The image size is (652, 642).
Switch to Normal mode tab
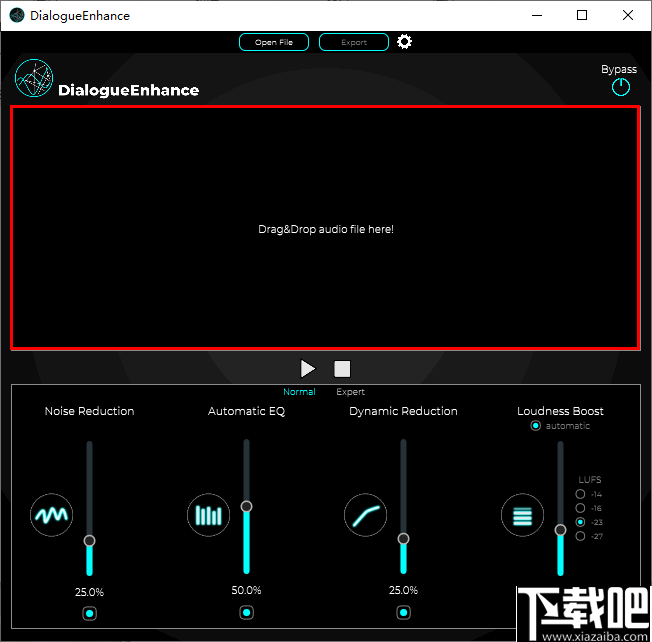pyautogui.click(x=299, y=392)
